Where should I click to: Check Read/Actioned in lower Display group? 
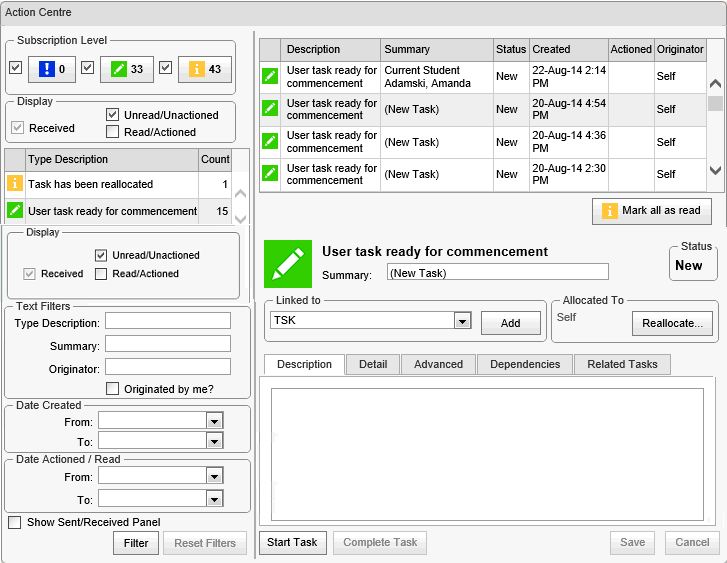click(101, 274)
